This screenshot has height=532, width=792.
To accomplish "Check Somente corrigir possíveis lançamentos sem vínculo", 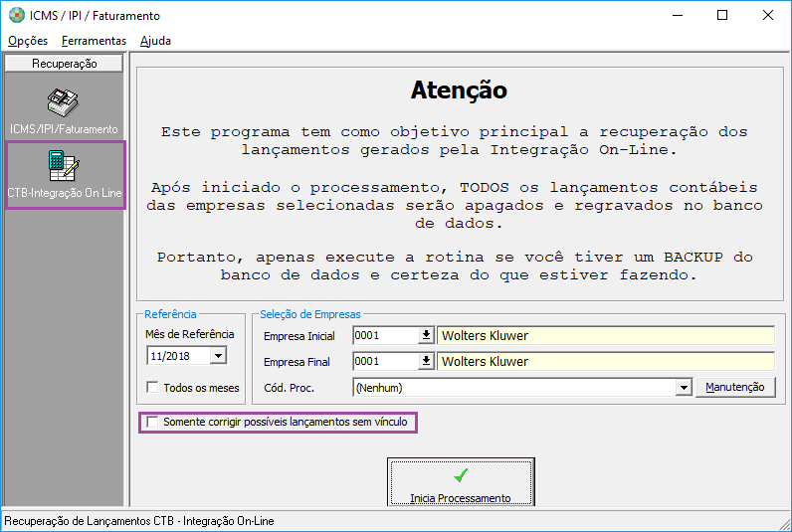I will click(x=152, y=422).
